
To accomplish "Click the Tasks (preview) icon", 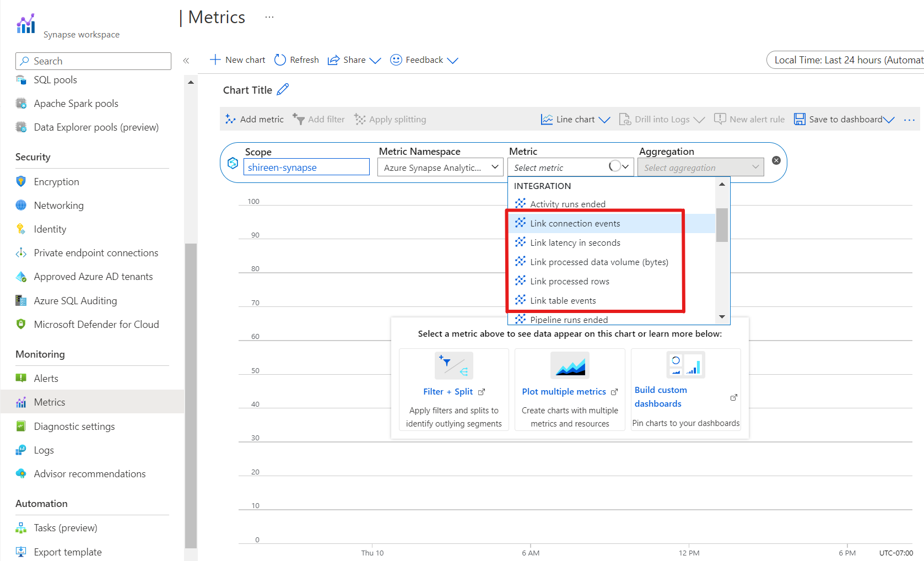I will coord(21,528).
